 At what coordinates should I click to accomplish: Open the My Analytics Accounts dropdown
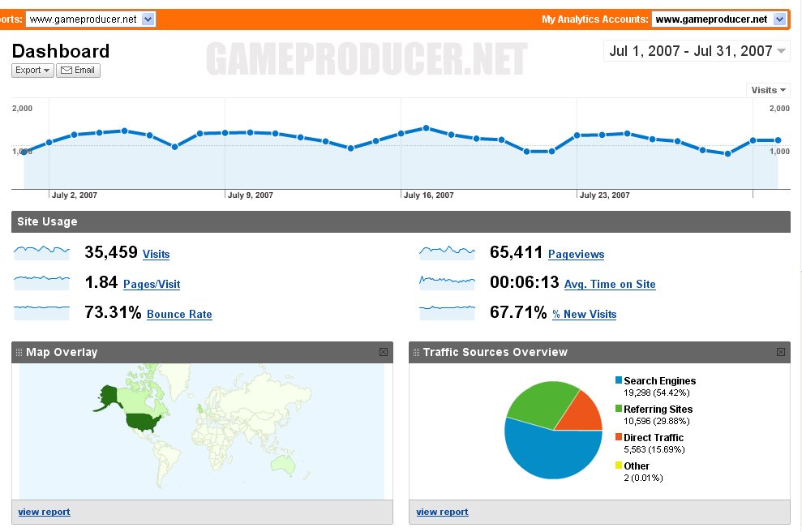718,19
